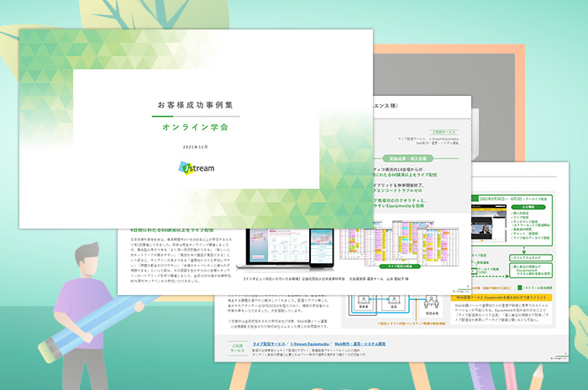
Task: Open the Web制作・運用・システム開発 link
Action: [x=360, y=344]
